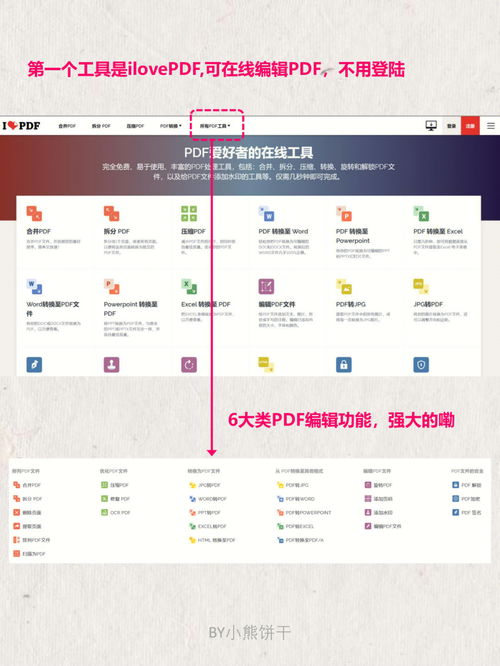Open the 编辑PDF文件 purple card icon
The height and width of the screenshot is (666, 500).
266,287
